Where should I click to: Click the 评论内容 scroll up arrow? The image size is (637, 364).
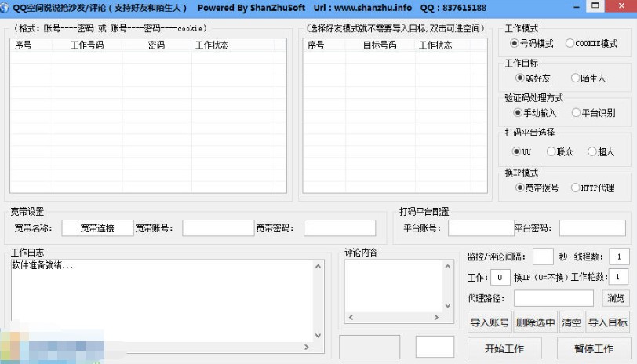(448, 267)
